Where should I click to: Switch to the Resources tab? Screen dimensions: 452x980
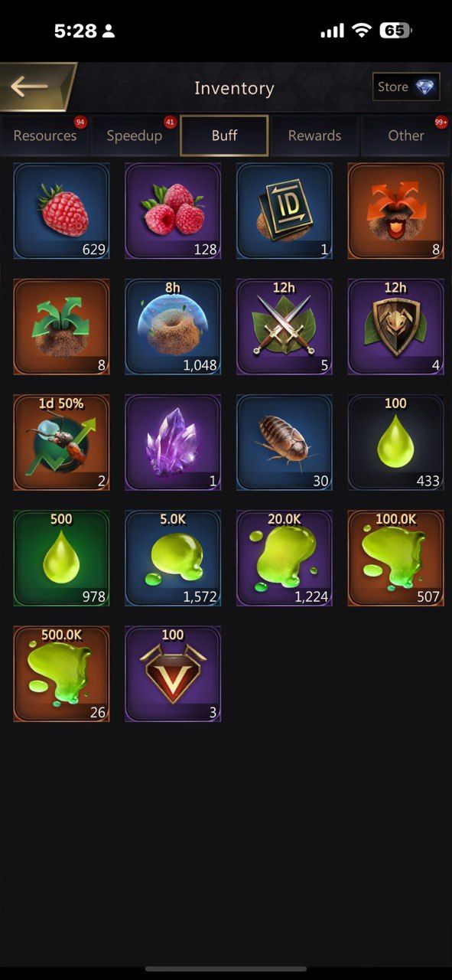44,136
